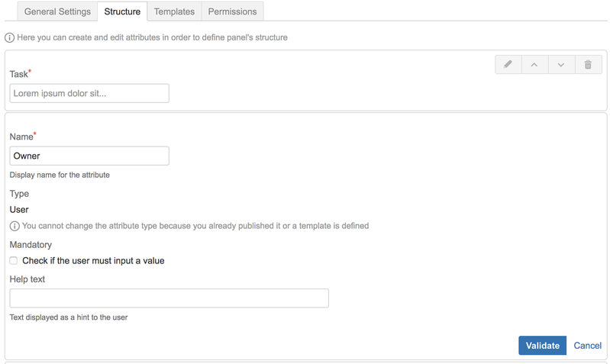Click into the Name field containing Owner
The width and height of the screenshot is (610, 364).
point(89,156)
